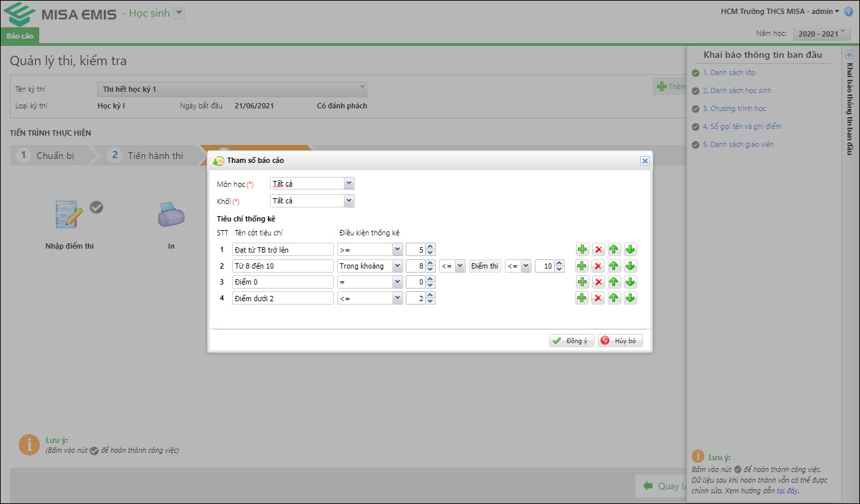
Task: Click the lower value spinner showing 8
Action: [420, 266]
